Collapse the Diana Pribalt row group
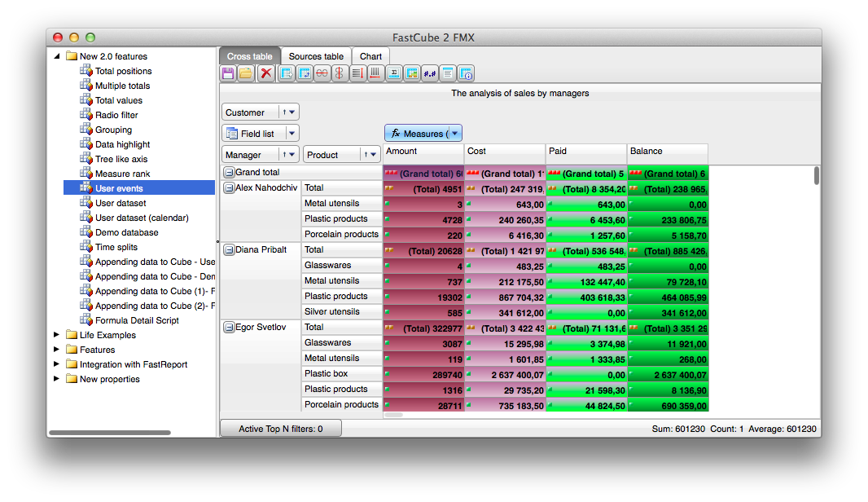Screen dimensions: 868x502 click(x=229, y=250)
